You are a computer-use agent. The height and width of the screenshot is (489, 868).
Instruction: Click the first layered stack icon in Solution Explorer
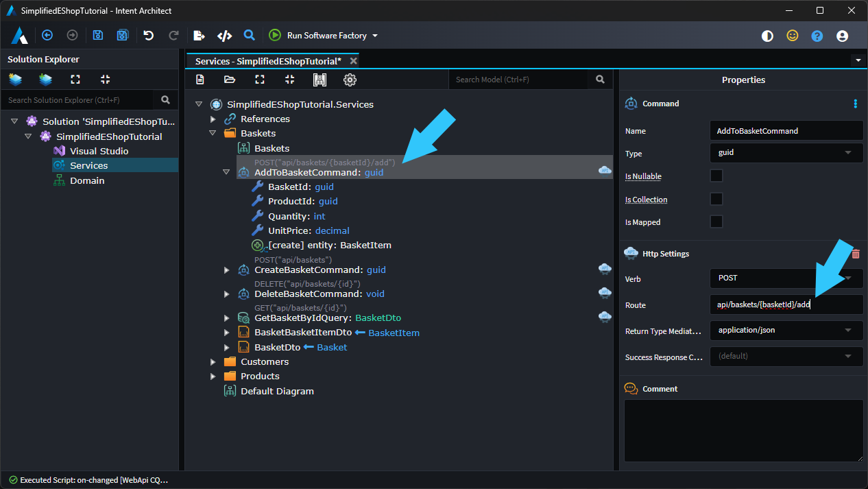pos(15,80)
